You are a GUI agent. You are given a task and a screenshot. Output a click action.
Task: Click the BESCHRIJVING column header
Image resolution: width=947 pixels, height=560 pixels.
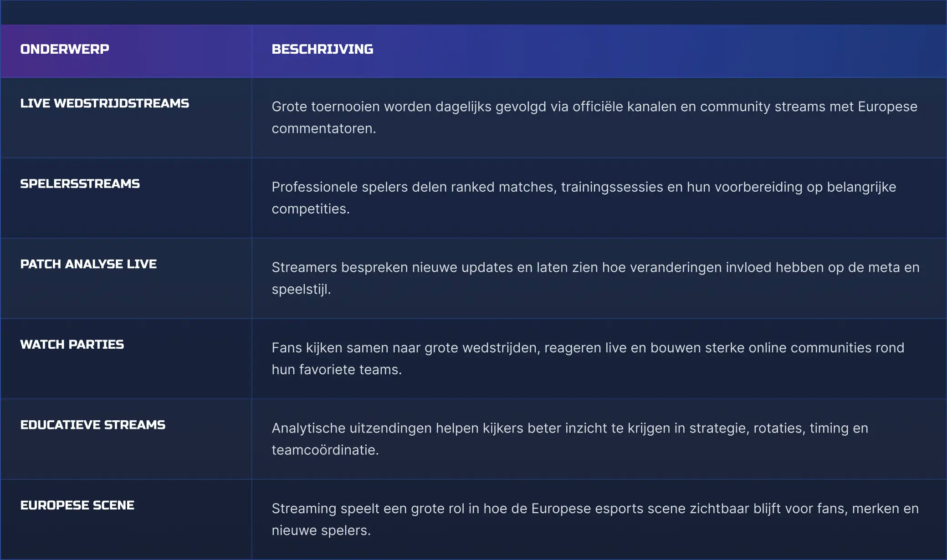point(322,49)
